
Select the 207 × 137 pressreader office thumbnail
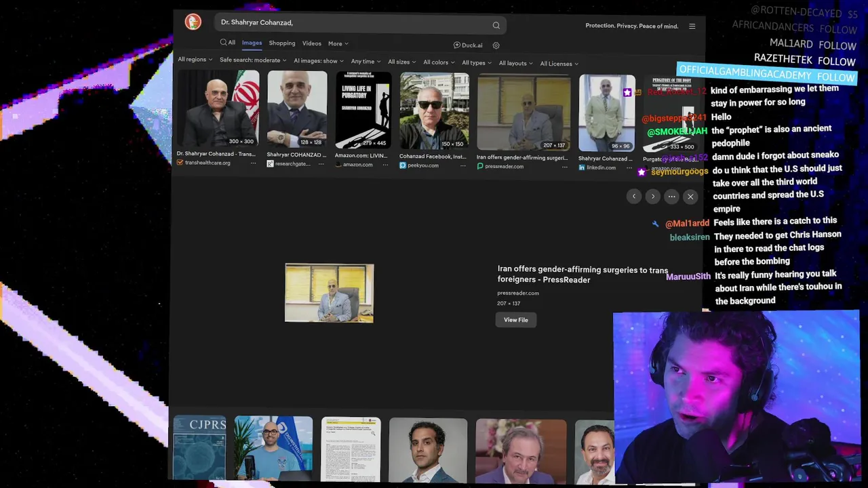pos(524,113)
